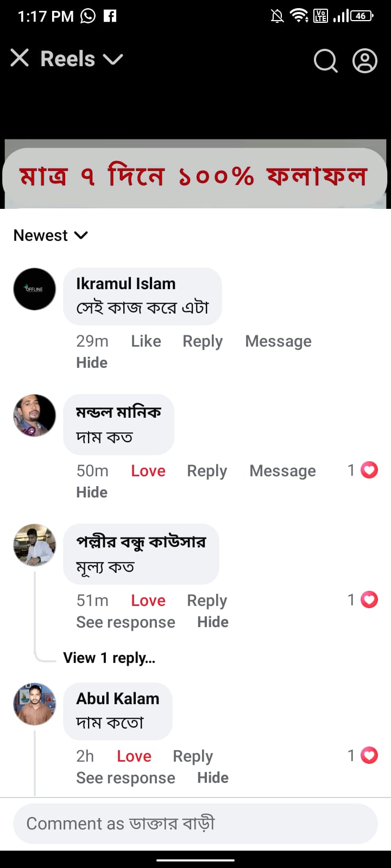This screenshot has height=868, width=391.
Task: Message মন্ডল মানিক from comment
Action: pos(282,471)
